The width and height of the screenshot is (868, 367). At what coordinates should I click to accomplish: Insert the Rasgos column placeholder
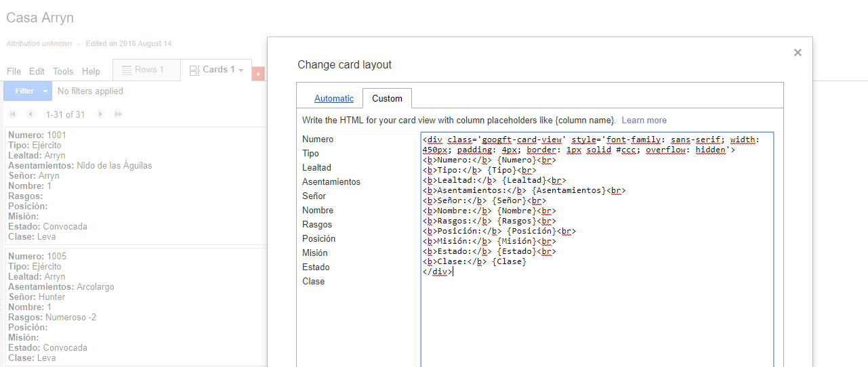pos(317,225)
